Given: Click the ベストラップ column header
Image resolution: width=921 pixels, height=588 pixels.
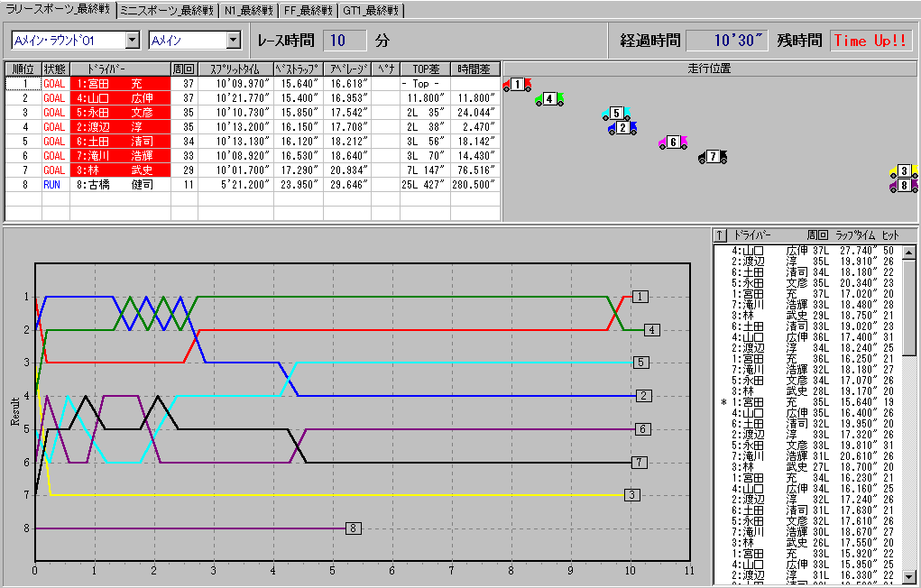Looking at the screenshot, I should [x=298, y=69].
